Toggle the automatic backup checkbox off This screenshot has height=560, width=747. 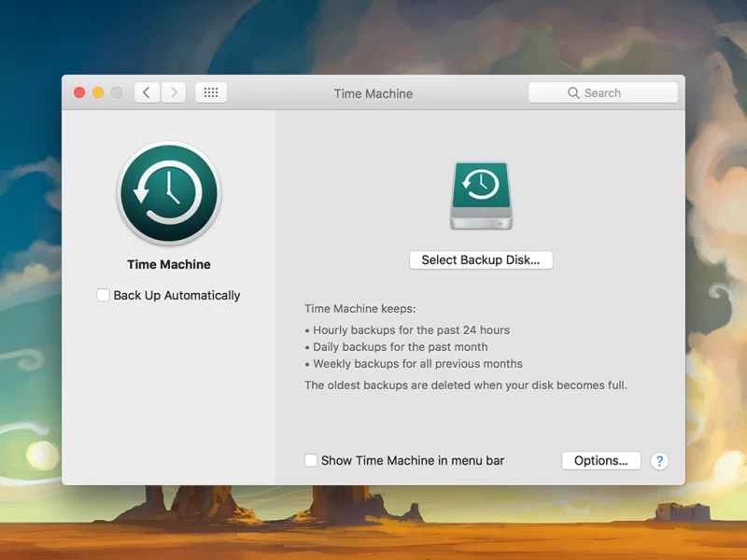coord(103,295)
